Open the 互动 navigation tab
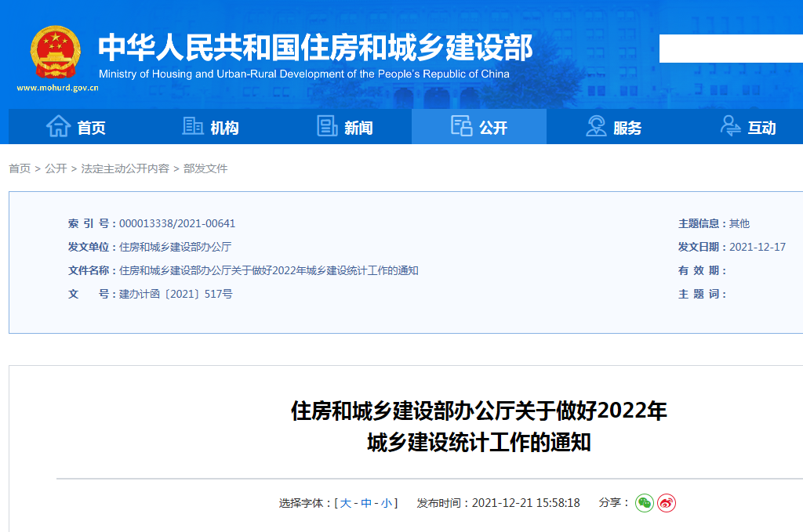This screenshot has width=803, height=532. point(748,126)
